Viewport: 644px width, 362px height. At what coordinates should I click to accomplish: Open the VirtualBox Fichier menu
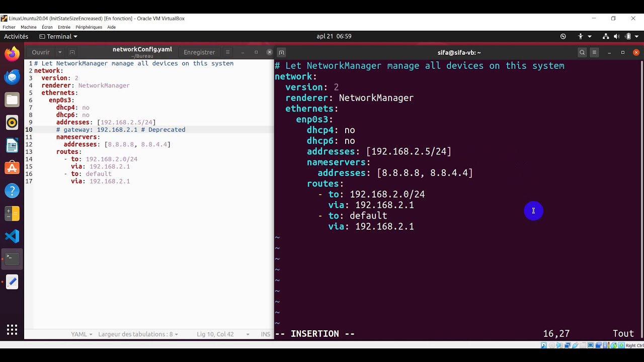coord(9,27)
